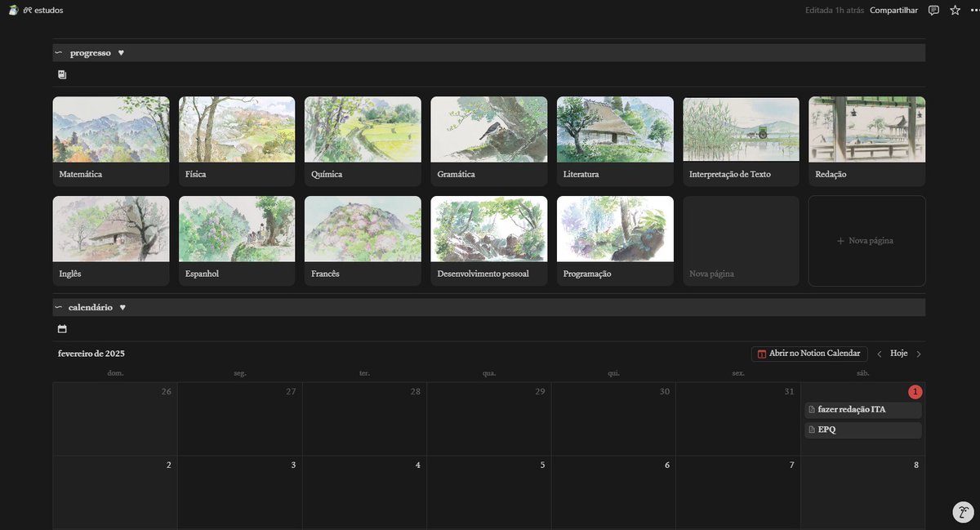Select the highlighted day 1 cell
The width and height of the screenshot is (980, 530).
tap(863, 419)
